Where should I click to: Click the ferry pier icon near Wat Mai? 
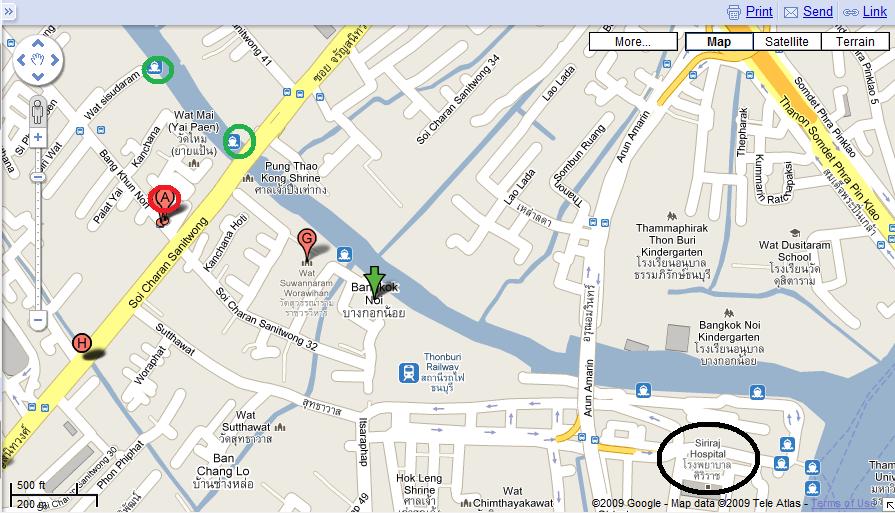233,140
